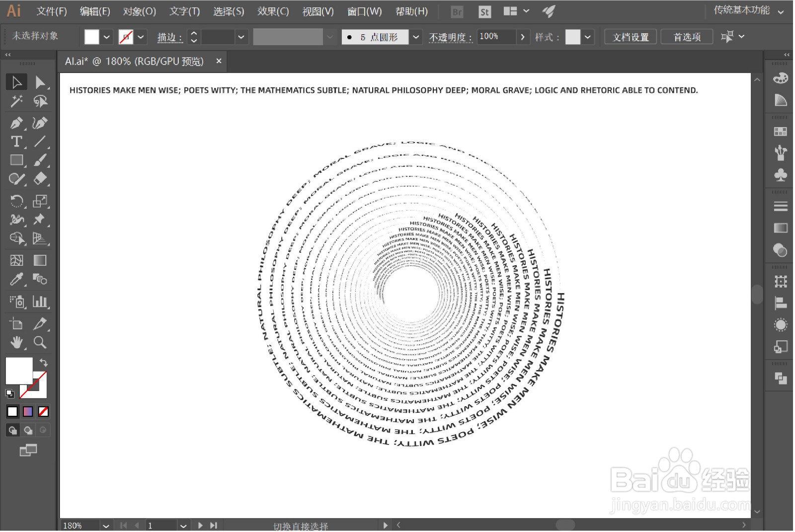Select the Rectangle tool

pos(16,160)
